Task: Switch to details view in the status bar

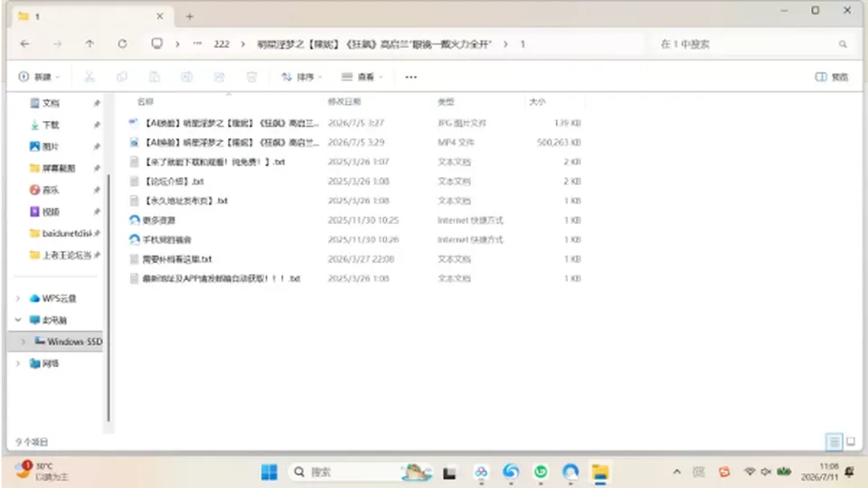Action: pos(834,442)
